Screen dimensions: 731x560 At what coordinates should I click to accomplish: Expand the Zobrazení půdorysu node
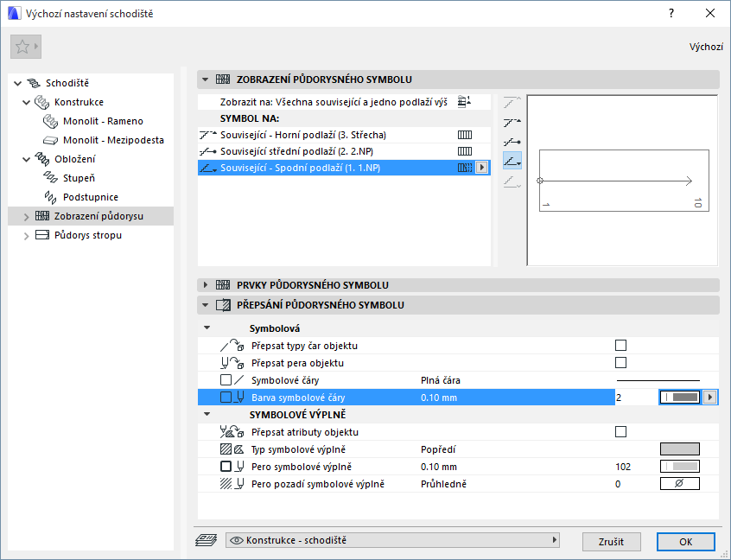coord(26,217)
